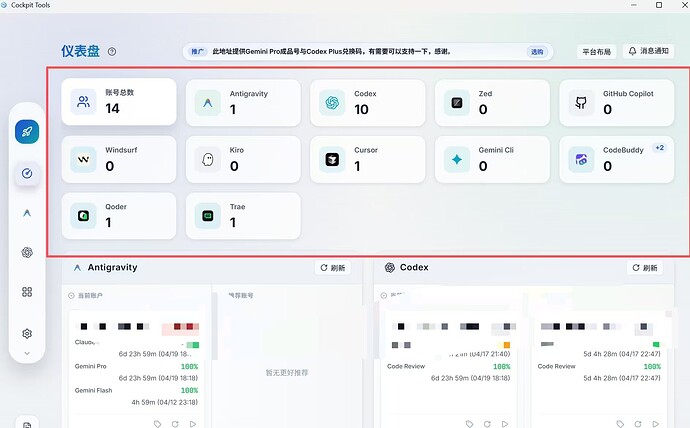Click the Trae logo icon
690x428 pixels.
208,216
